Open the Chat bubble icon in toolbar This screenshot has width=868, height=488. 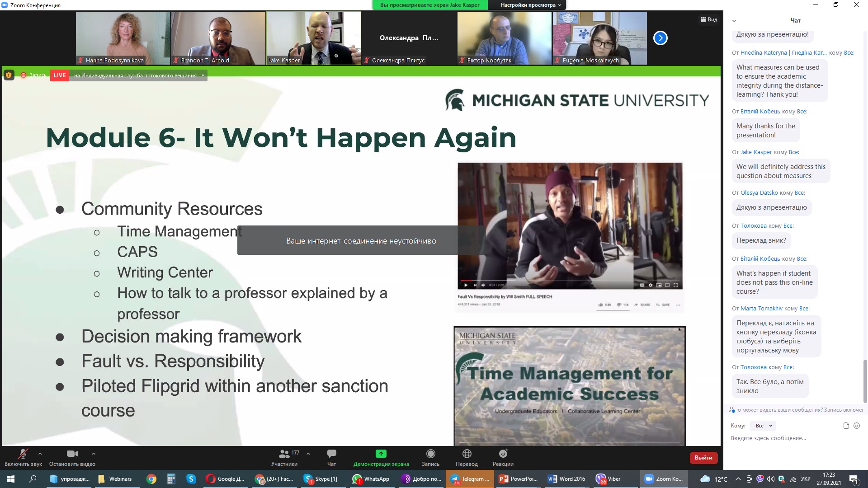(331, 454)
